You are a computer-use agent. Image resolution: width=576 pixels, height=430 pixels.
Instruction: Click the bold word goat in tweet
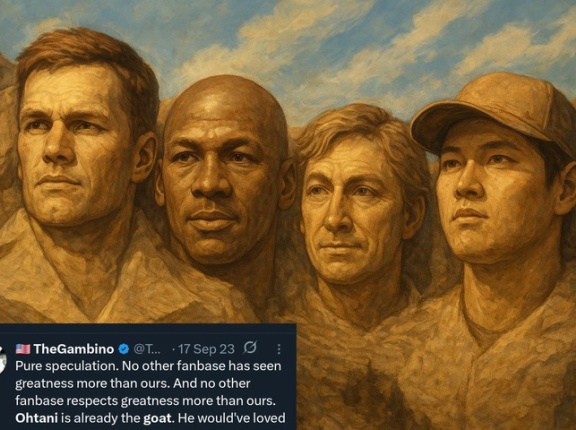[x=156, y=418]
